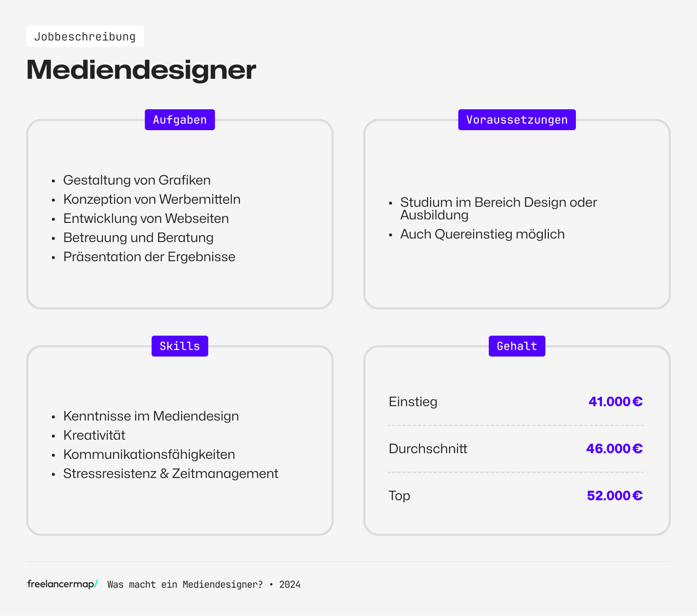
Task: Click "Was macht ein Mediendesigner?" footer text
Action: pyautogui.click(x=185, y=585)
